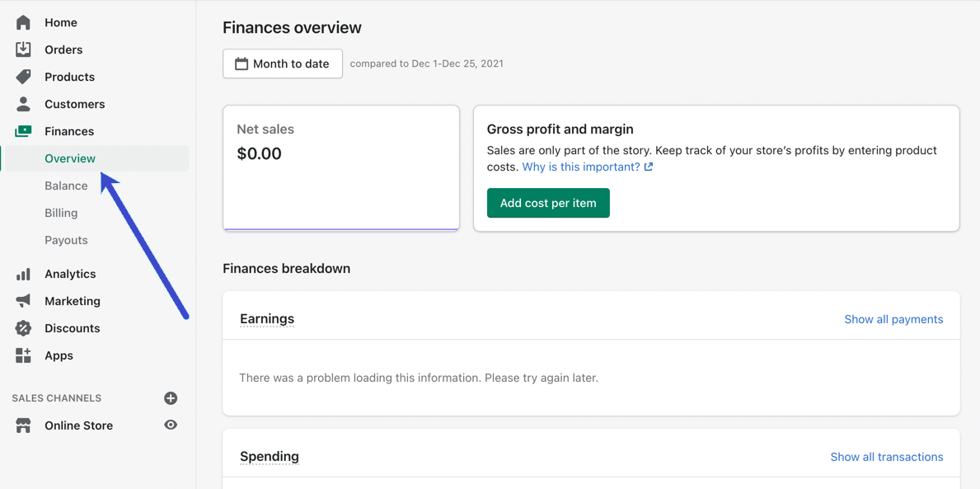Click the Add cost per item button
Screen dimensions: 980x489
pyautogui.click(x=548, y=202)
